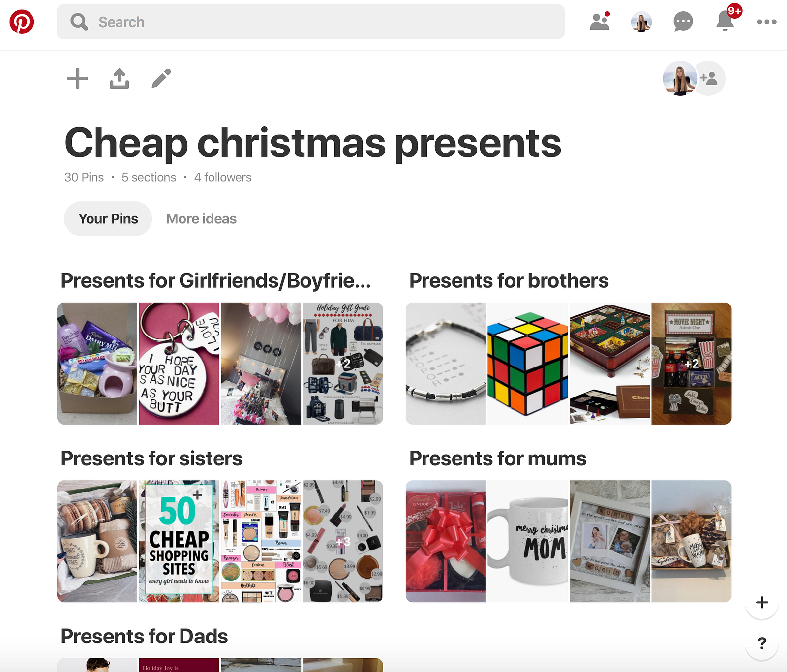The image size is (787, 672).
Task: Open the help question mark button
Action: click(762, 643)
